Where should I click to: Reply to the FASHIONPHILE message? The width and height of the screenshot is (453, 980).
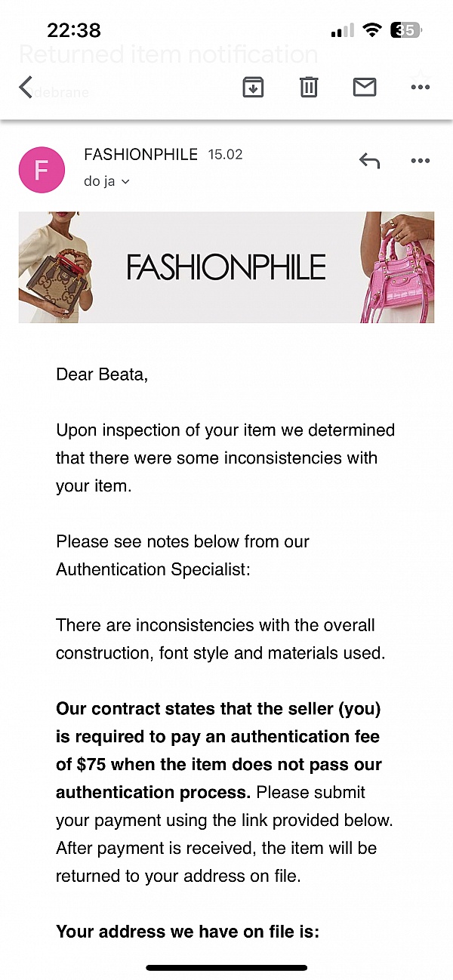[369, 160]
